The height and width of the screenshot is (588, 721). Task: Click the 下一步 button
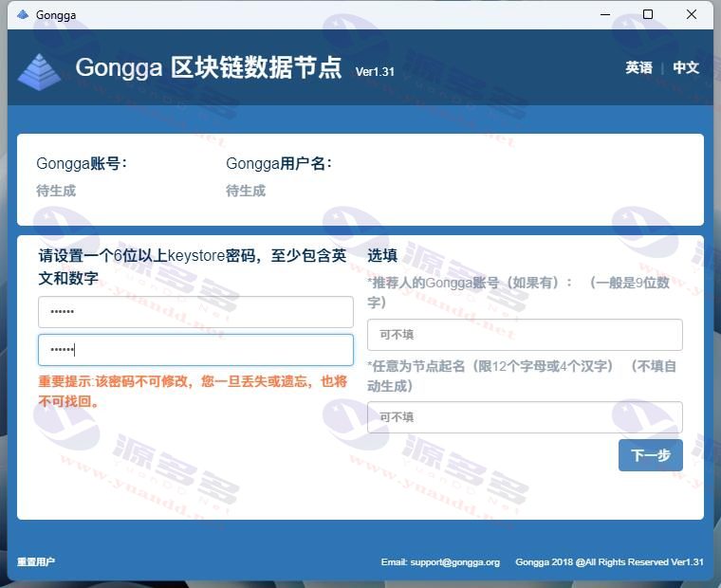650,455
